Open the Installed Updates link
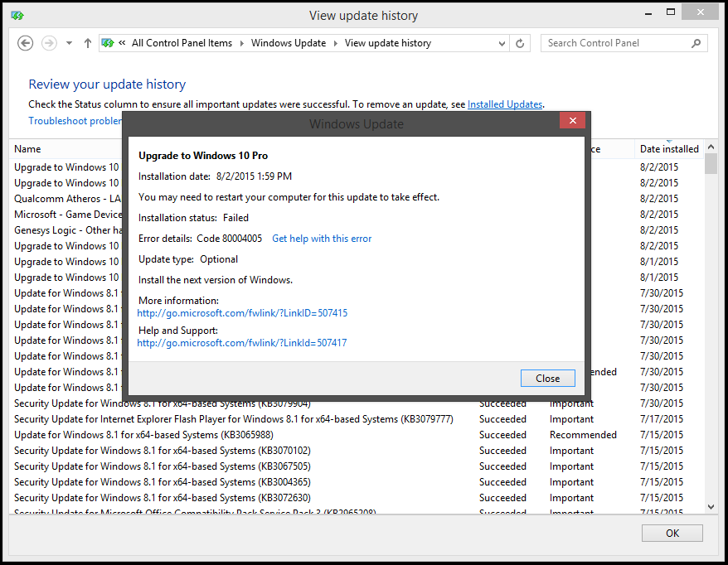728x565 pixels. 505,104
